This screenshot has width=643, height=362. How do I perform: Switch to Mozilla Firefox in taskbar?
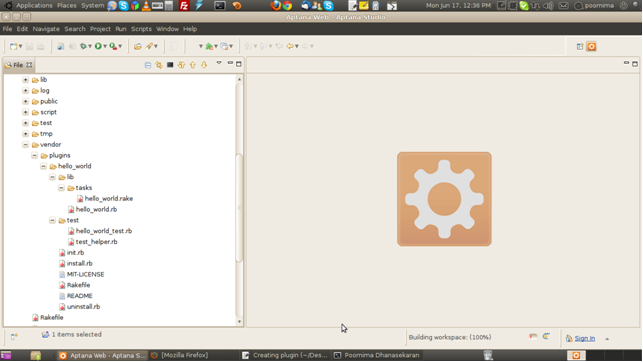pos(180,355)
